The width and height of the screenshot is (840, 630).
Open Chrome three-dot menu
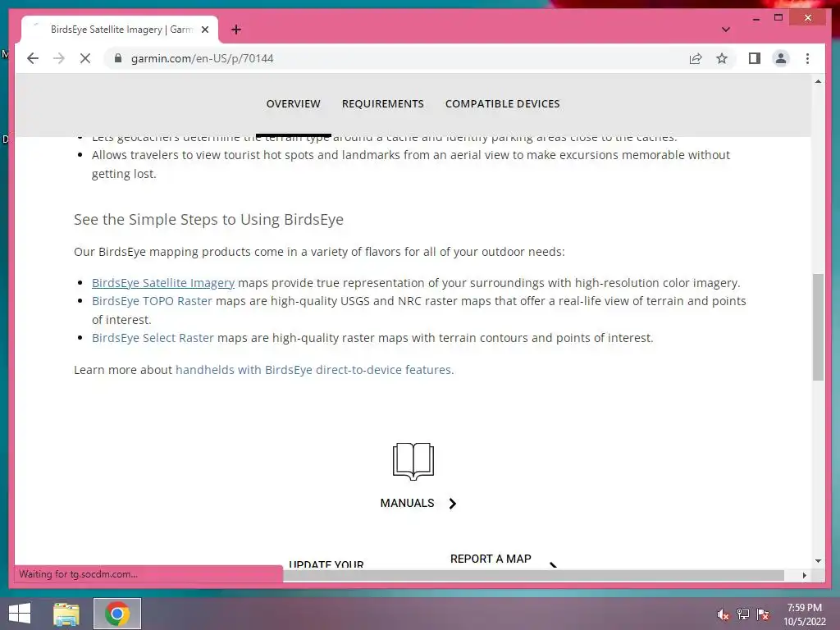[807, 58]
